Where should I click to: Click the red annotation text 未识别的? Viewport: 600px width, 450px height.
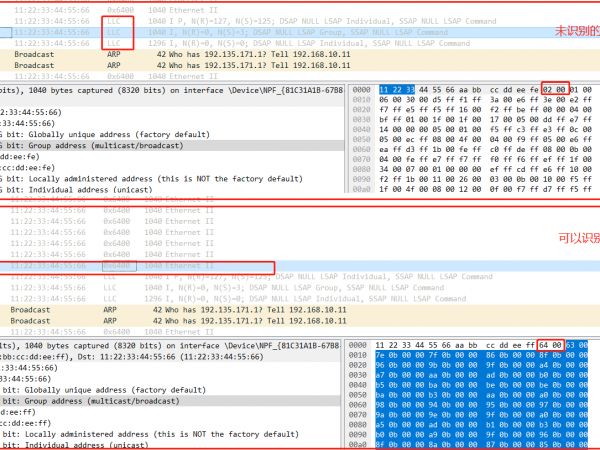pos(580,30)
